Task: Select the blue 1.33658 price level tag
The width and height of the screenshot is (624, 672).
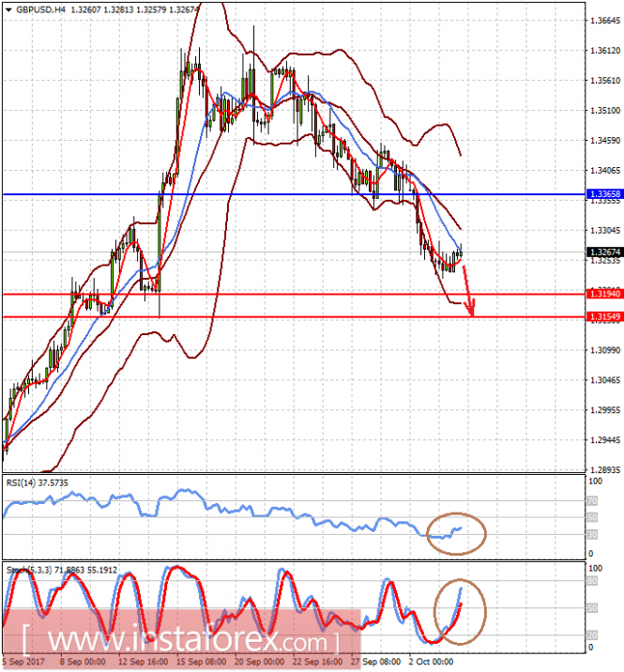Action: point(604,194)
